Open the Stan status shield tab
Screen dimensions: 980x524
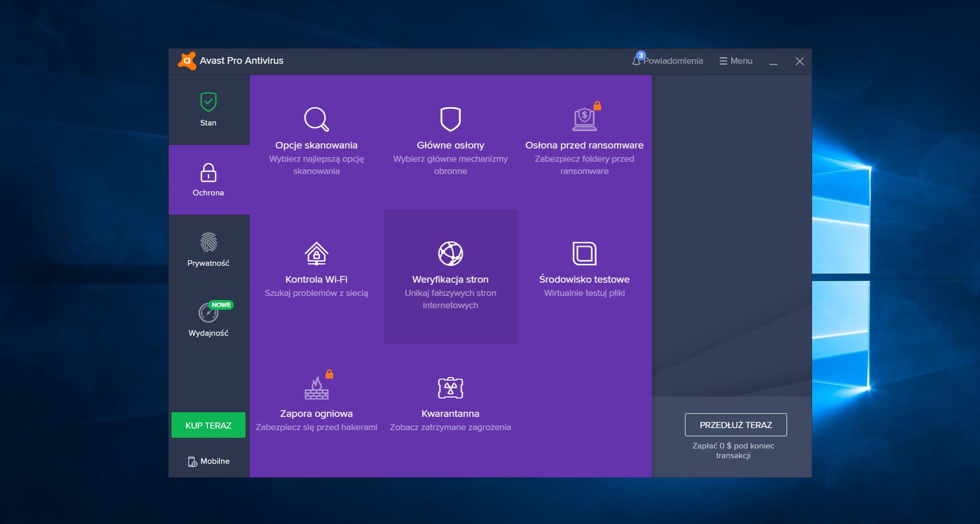[x=209, y=110]
